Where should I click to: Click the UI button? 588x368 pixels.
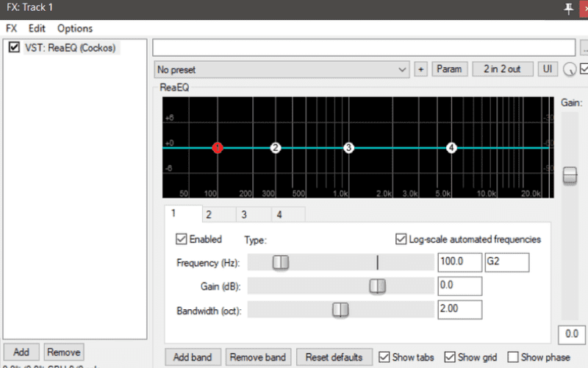[x=548, y=69]
